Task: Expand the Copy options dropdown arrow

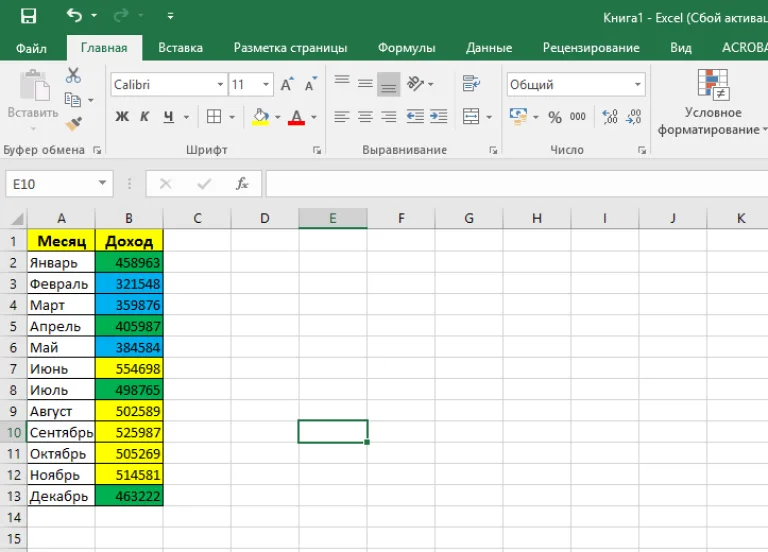Action: click(x=91, y=100)
